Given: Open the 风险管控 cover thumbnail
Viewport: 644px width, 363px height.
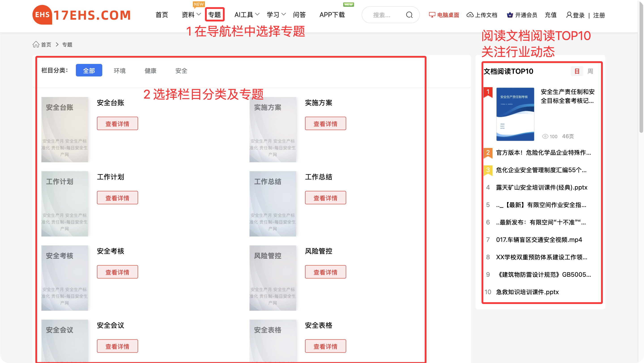Looking at the screenshot, I should 273,278.
